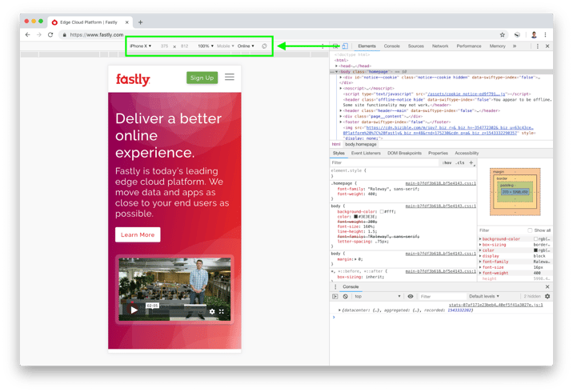Screen dimensions: 573x392
Task: Click the rotate screen icon in device toolbar
Action: (264, 46)
